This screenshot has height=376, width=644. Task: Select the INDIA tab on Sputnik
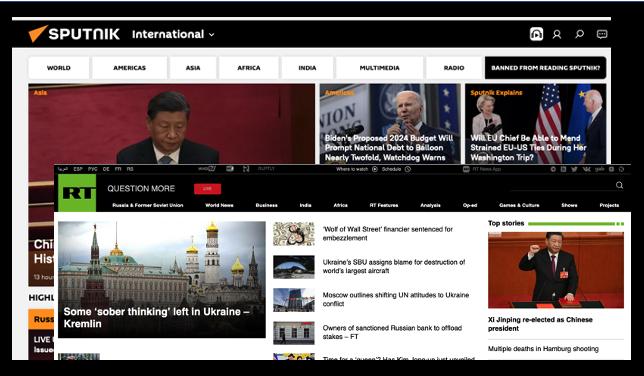pyautogui.click(x=307, y=68)
